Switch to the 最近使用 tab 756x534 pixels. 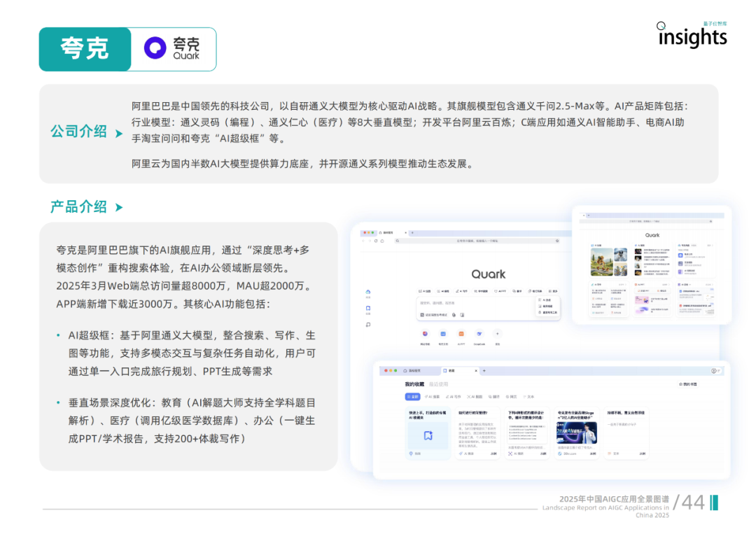click(x=438, y=384)
